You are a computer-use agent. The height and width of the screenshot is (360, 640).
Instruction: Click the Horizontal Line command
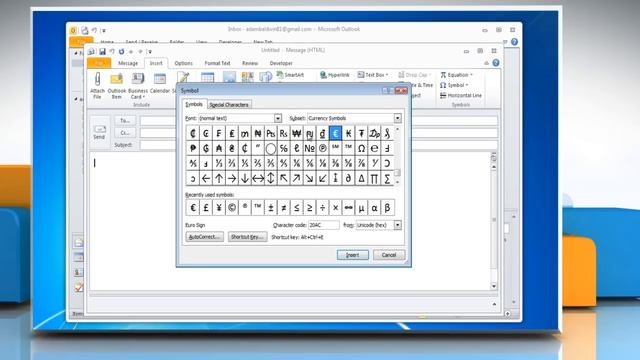pos(461,96)
